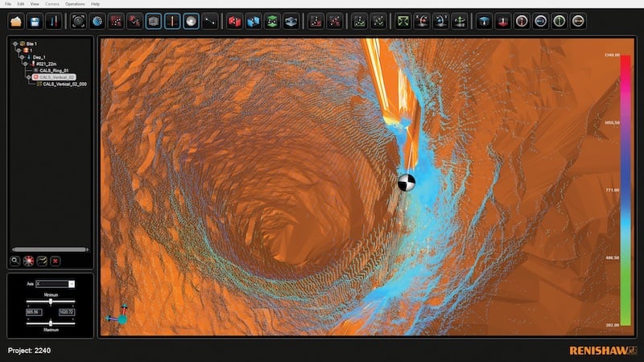Click the Minimum slider handle
The width and height of the screenshot is (644, 362).
[x=51, y=301]
